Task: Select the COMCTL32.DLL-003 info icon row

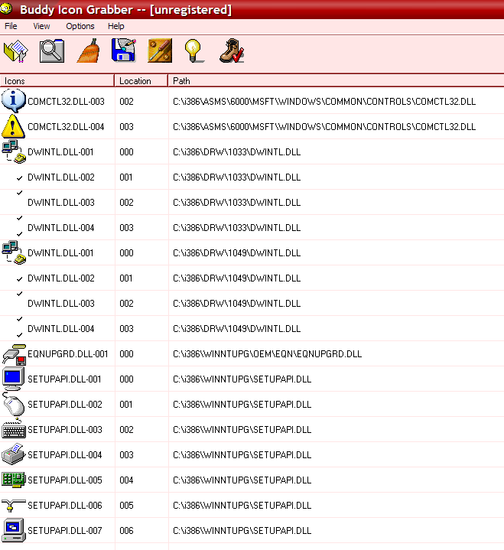Action: (x=252, y=101)
